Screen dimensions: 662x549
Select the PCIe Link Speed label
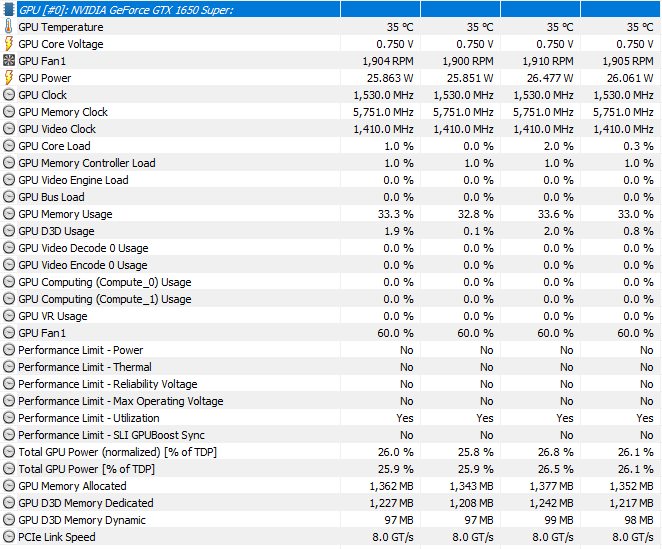(x=57, y=537)
